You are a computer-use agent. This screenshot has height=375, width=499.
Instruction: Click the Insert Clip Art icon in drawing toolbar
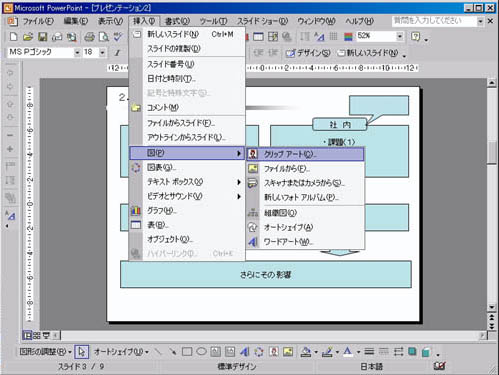[274, 352]
